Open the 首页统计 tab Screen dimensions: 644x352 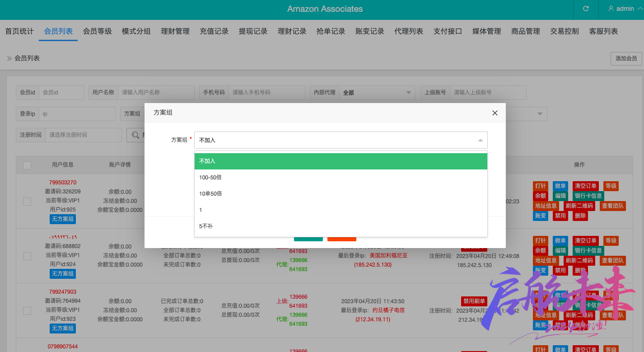pyautogui.click(x=19, y=31)
